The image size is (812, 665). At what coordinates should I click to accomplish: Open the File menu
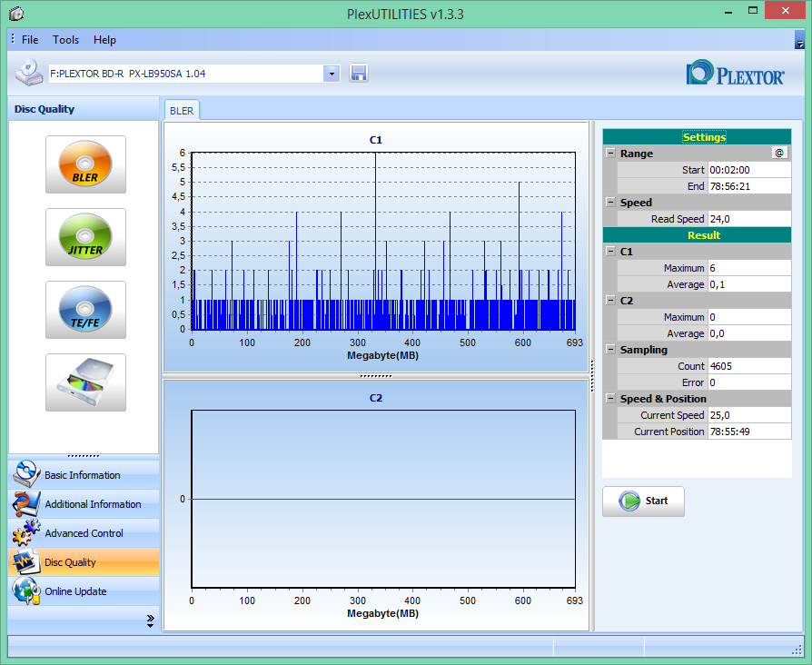tap(30, 40)
